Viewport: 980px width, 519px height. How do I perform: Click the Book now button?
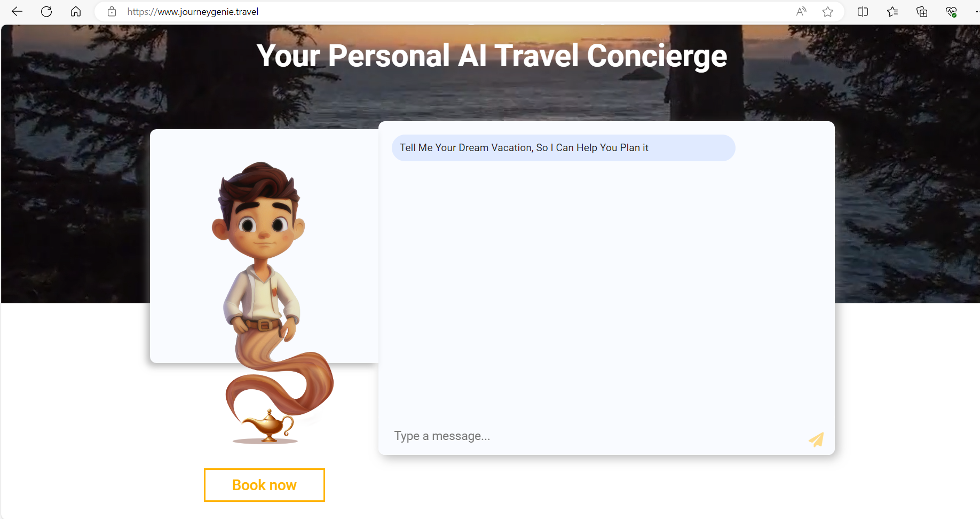pos(264,485)
